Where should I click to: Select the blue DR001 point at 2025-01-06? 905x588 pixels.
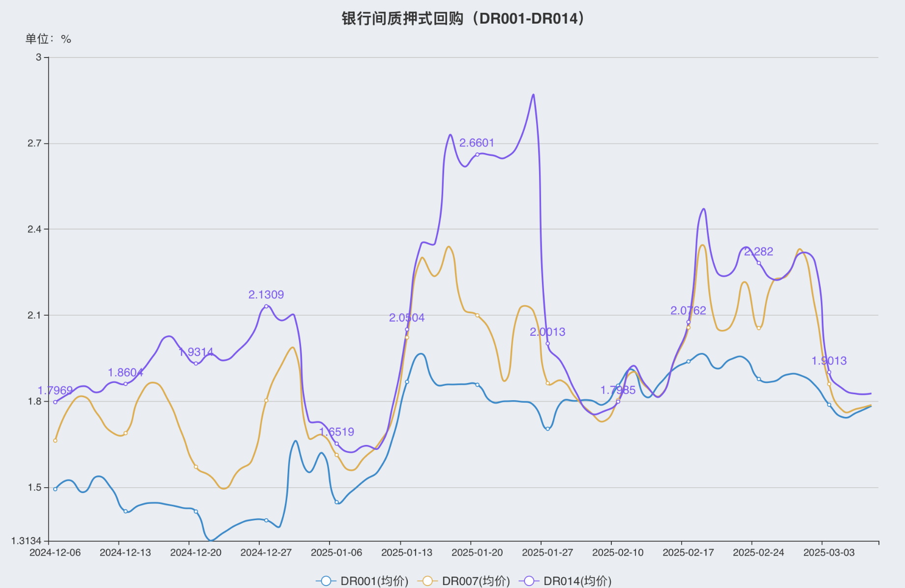[x=336, y=502]
